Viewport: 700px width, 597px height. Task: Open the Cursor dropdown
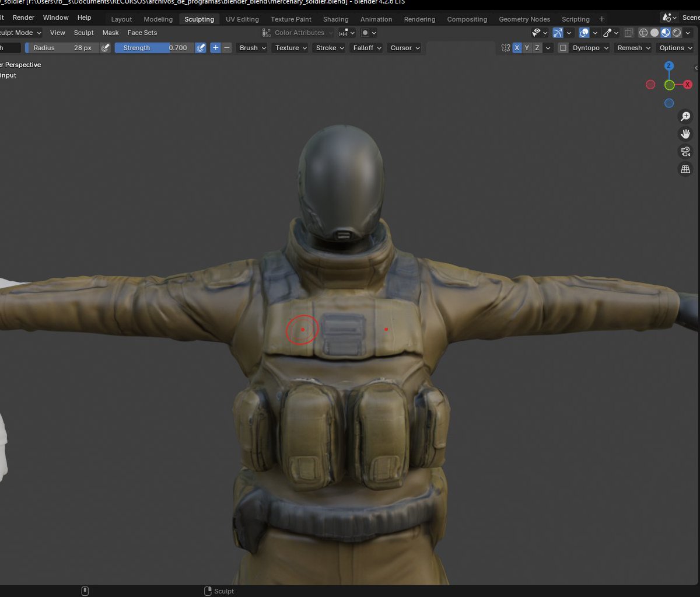(405, 48)
